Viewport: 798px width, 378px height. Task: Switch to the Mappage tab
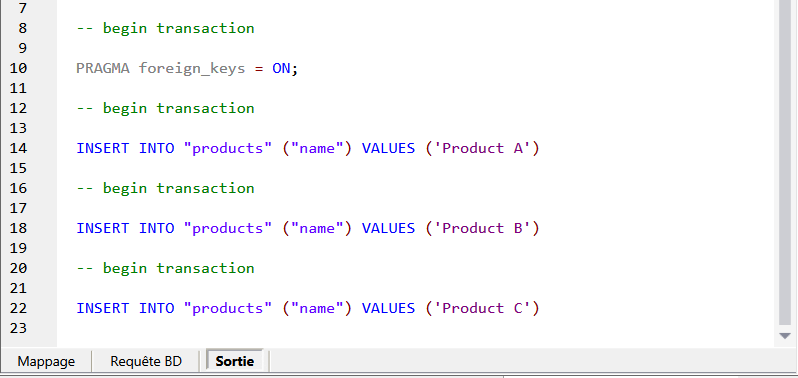[x=46, y=361]
